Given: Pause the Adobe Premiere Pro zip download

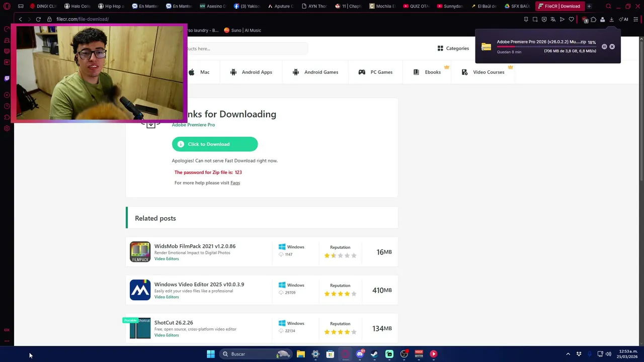Looking at the screenshot, I should pos(604,46).
